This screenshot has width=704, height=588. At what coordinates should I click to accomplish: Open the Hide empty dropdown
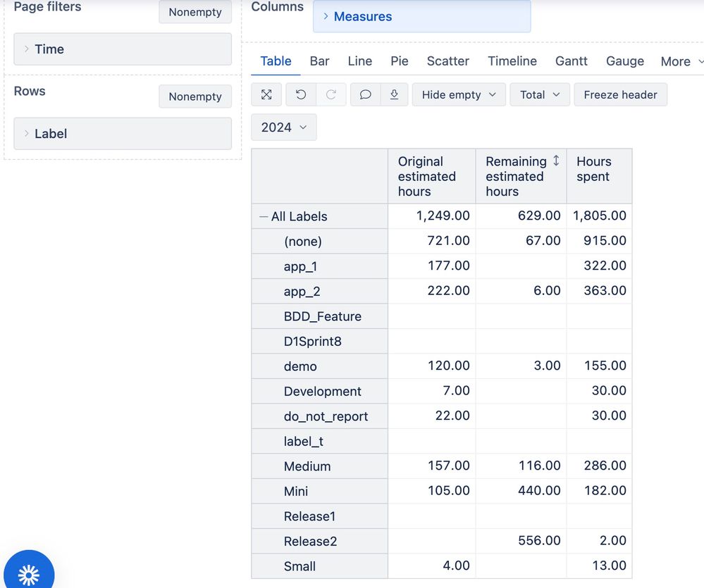[x=459, y=94]
